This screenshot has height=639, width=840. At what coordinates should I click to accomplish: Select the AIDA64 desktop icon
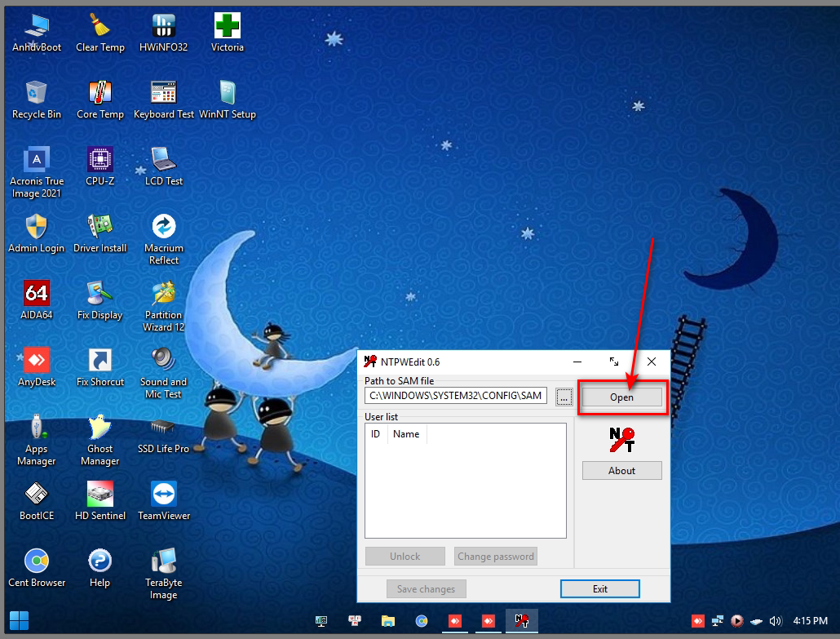(x=37, y=300)
